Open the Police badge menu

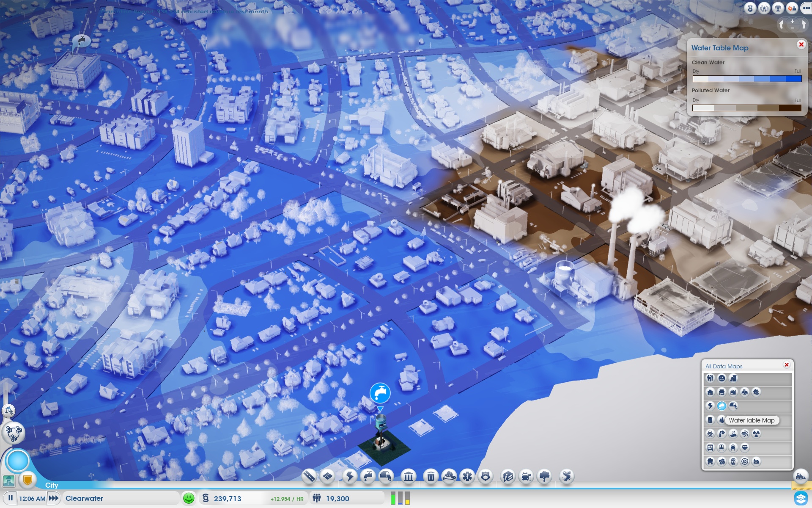coord(486,477)
